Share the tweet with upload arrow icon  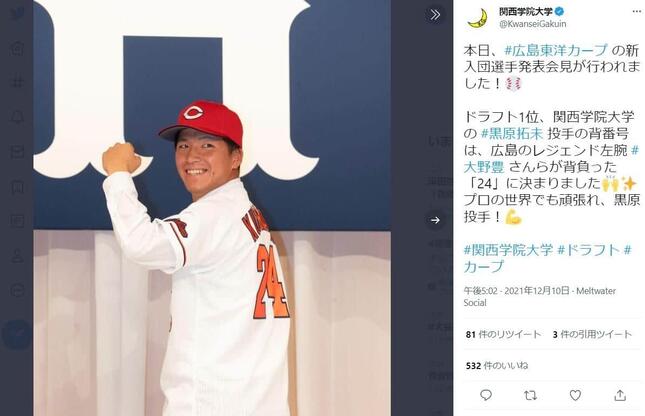pos(620,395)
